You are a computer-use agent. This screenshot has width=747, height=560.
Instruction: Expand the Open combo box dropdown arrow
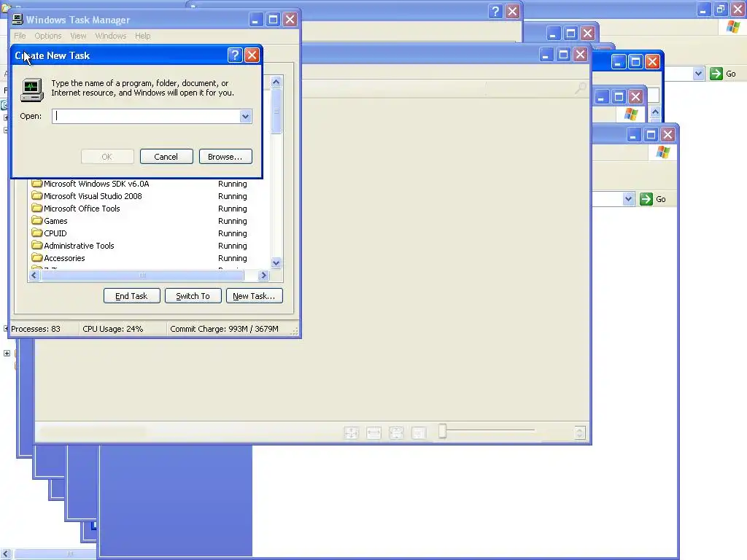(x=245, y=116)
